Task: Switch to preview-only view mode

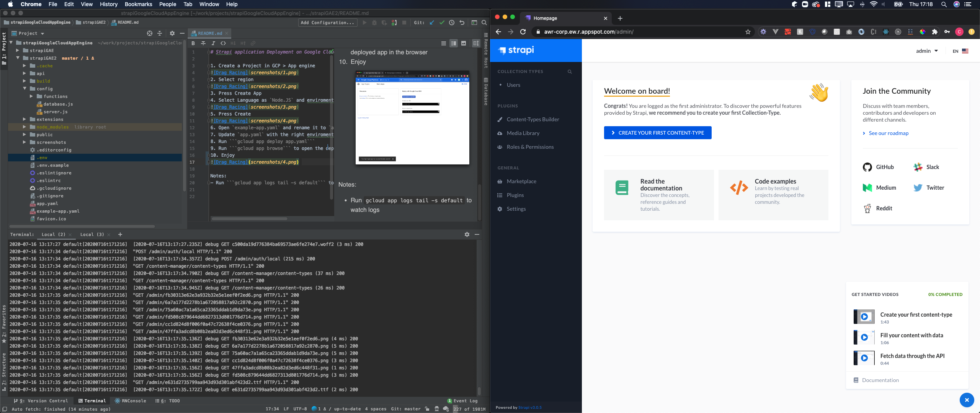Action: 464,43
